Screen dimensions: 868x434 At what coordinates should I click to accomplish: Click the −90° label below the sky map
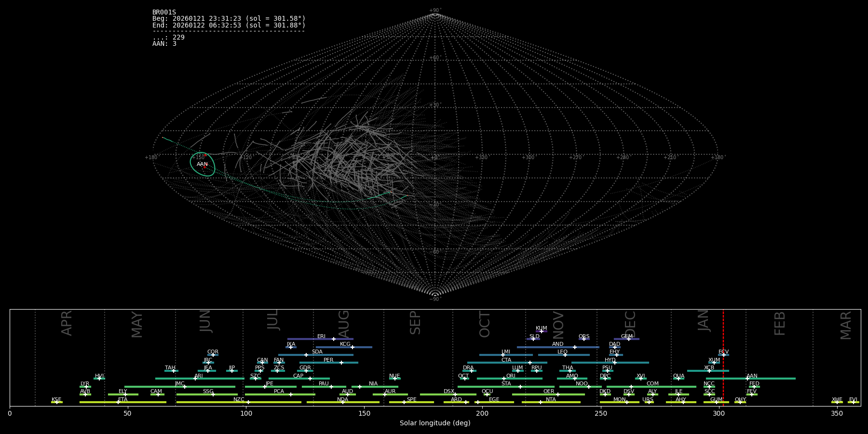(435, 299)
